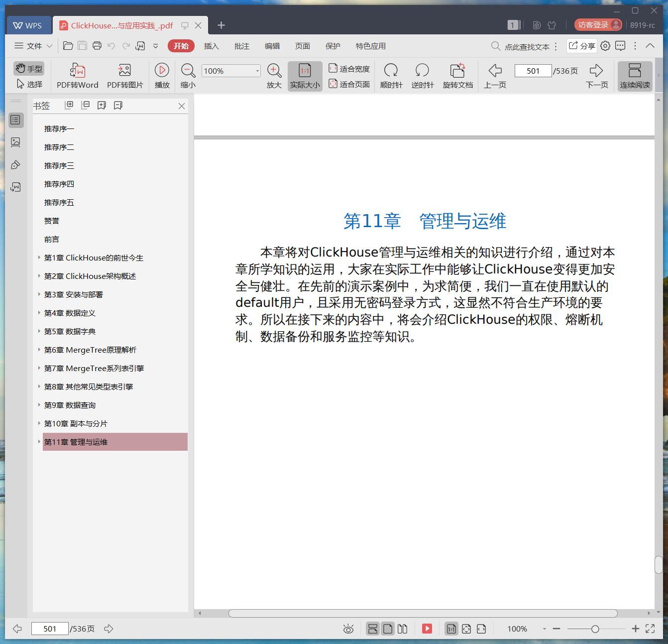
Task: Click the red play button in status bar
Action: pyautogui.click(x=427, y=629)
